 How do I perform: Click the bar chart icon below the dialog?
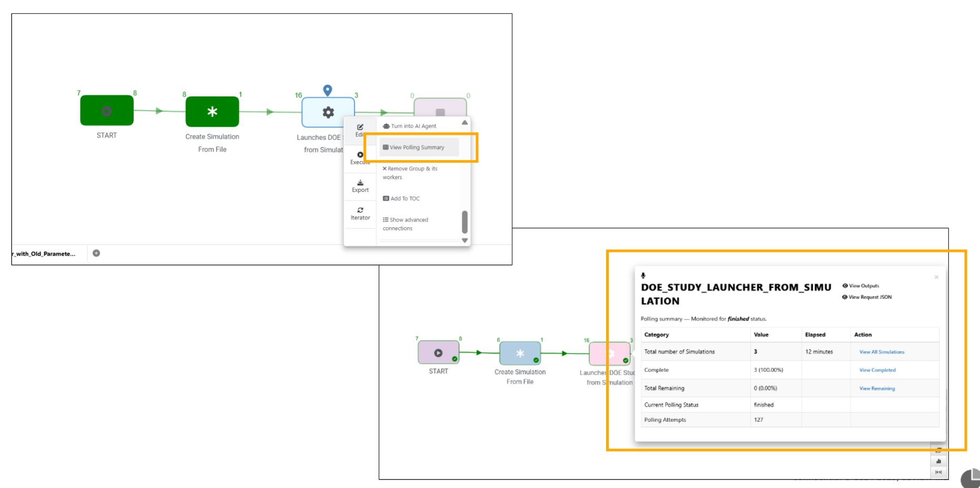(938, 461)
